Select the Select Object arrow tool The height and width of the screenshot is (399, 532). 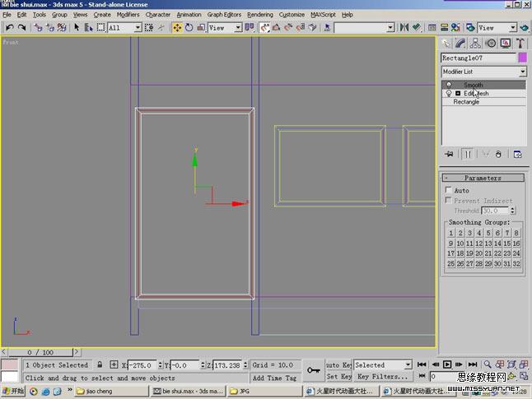(77, 27)
